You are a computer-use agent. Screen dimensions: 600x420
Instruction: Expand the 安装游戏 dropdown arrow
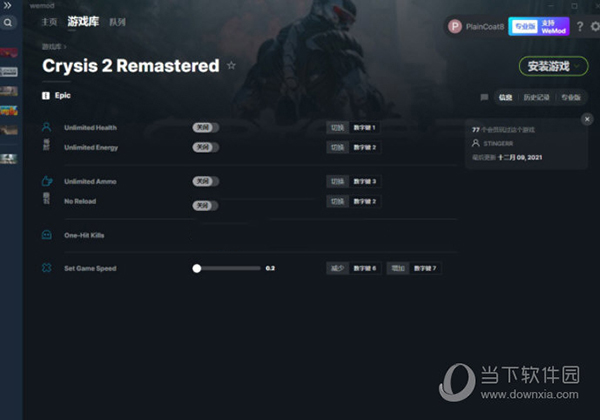coord(577,66)
